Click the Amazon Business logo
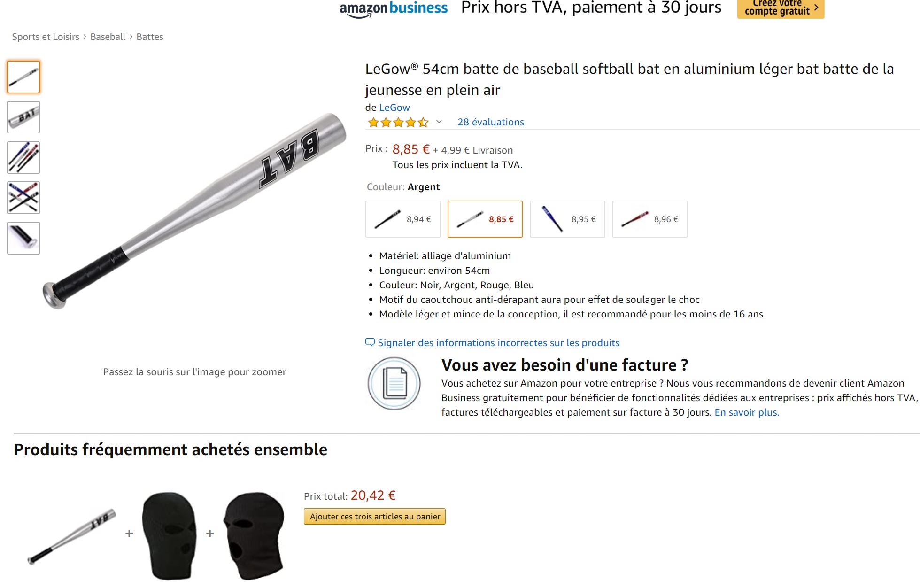This screenshot has height=588, width=920. coord(394,8)
